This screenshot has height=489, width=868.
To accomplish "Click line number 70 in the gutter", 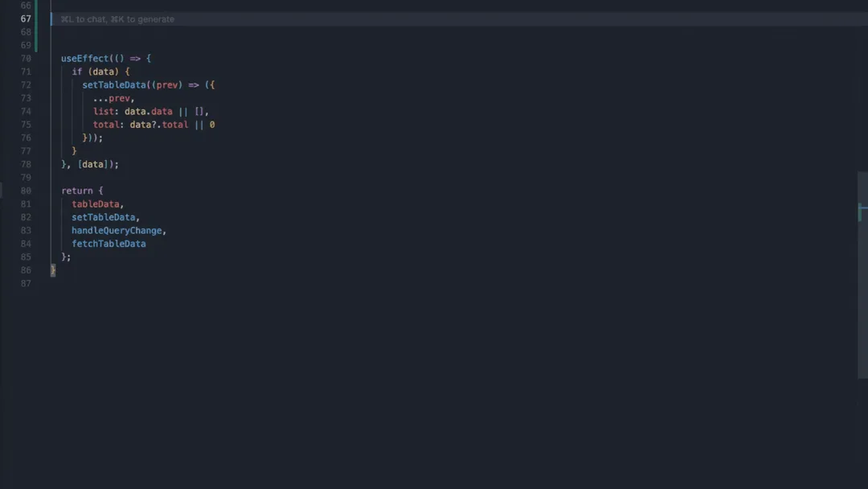I will 26,59.
